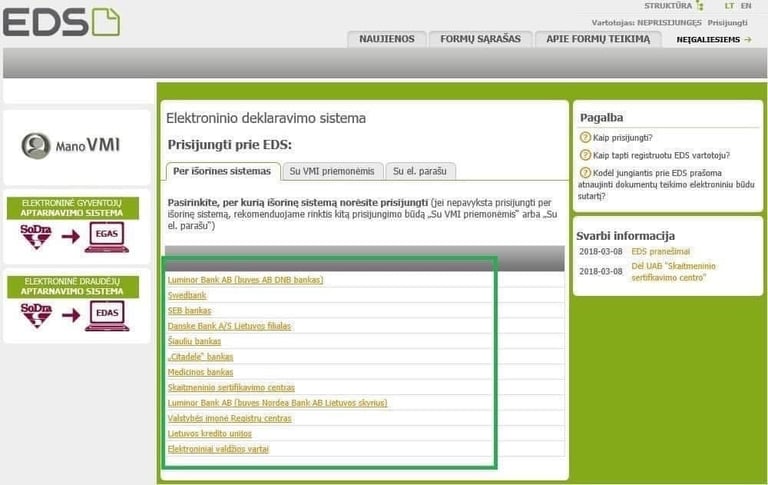Click help icon beside Kaip prisijungti
This screenshot has height=485, width=768.
coord(585,137)
